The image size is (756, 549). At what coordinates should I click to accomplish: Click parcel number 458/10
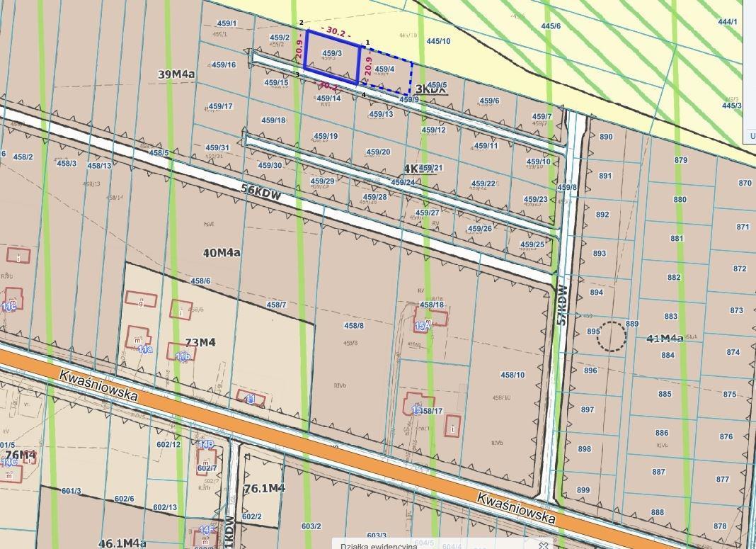click(x=512, y=375)
